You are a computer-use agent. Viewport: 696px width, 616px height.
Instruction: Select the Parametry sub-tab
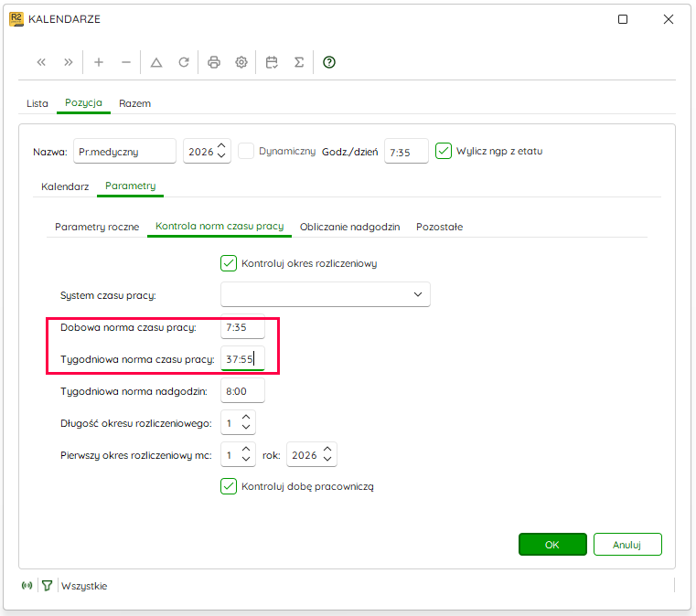click(x=130, y=186)
